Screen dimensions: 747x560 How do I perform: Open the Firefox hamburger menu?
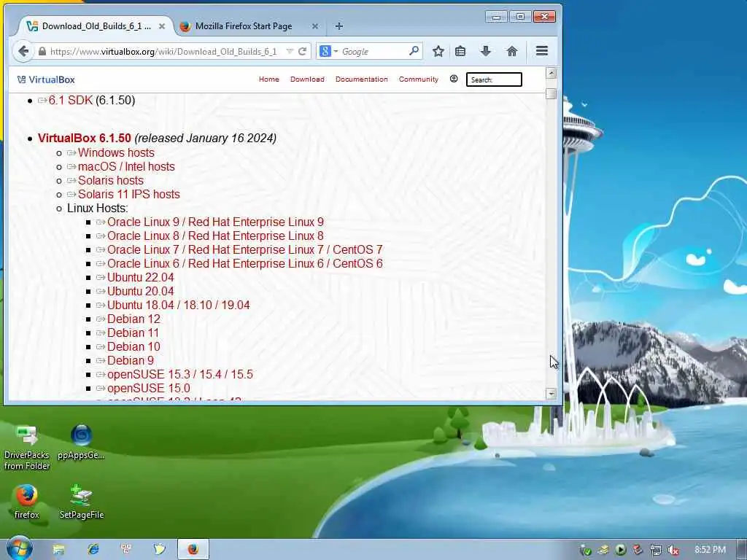[x=542, y=51]
